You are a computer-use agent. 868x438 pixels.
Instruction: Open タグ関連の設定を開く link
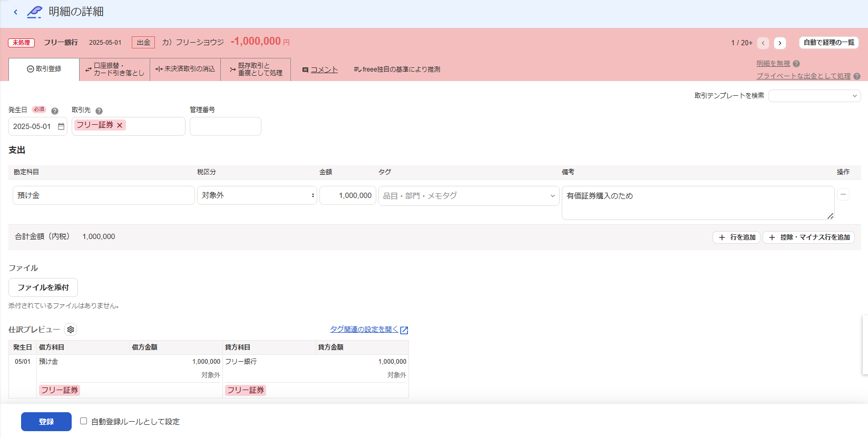364,330
